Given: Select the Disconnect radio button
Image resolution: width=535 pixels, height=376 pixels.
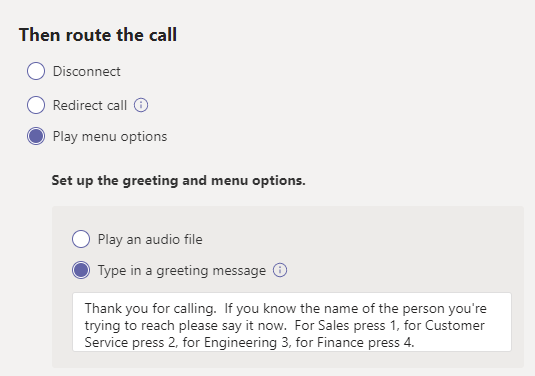Looking at the screenshot, I should pos(36,71).
